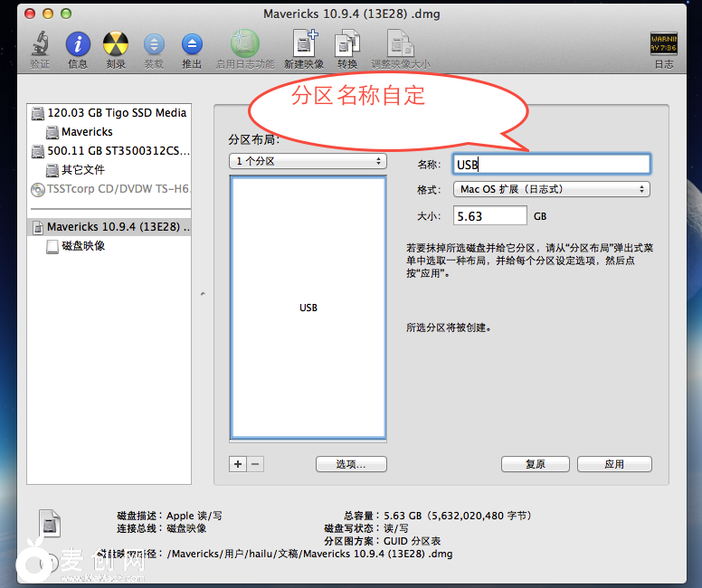Screen dimensions: 702x588
Task: Click Enable Journaling (启用日志功能) icon
Action: tap(244, 44)
